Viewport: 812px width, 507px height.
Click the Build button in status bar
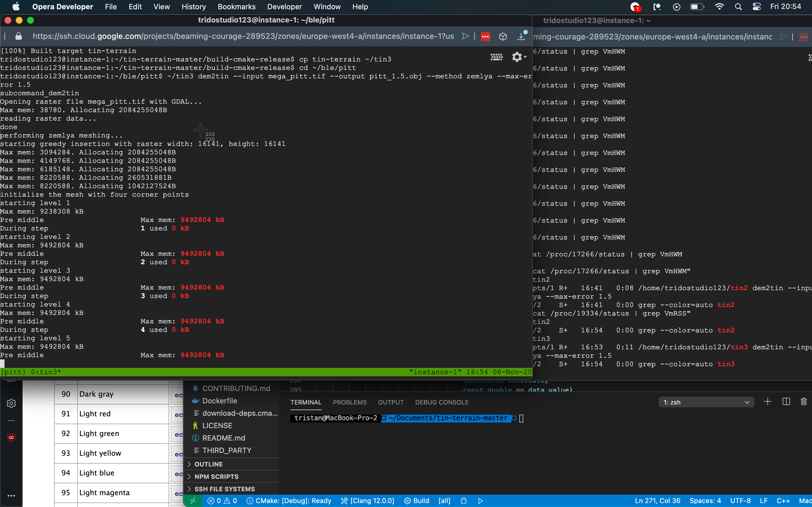(x=417, y=501)
